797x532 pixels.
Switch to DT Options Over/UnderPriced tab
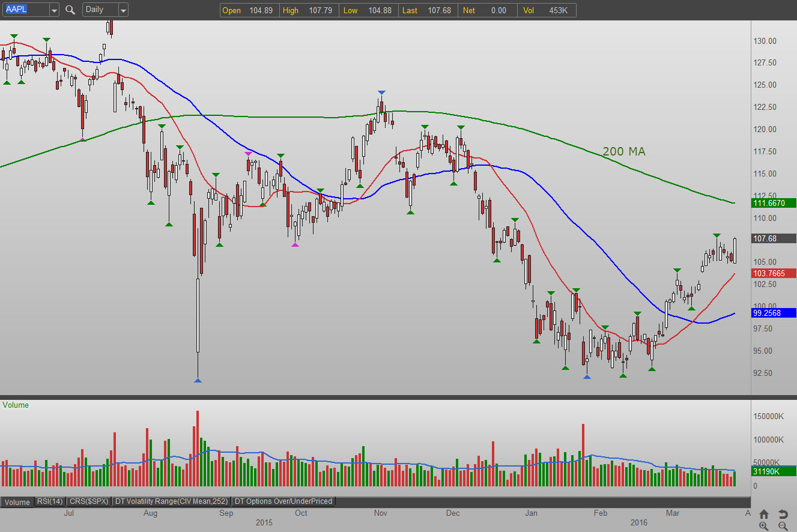283,501
